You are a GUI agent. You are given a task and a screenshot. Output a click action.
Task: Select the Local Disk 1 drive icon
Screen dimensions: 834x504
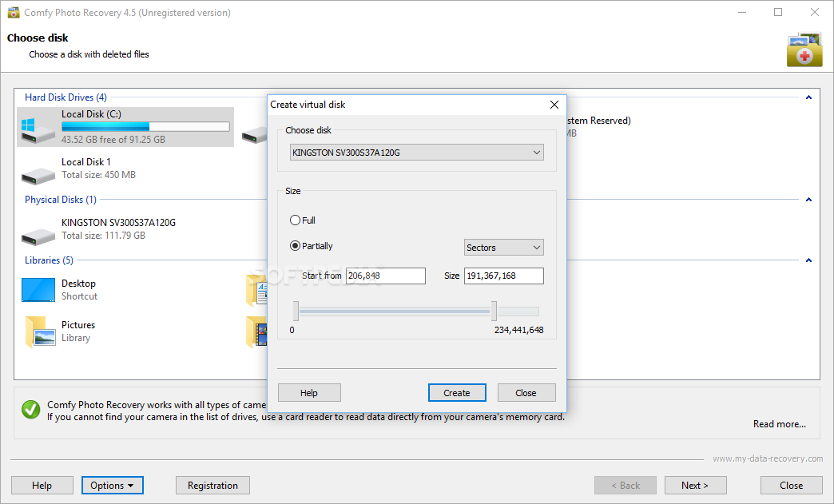click(x=38, y=175)
